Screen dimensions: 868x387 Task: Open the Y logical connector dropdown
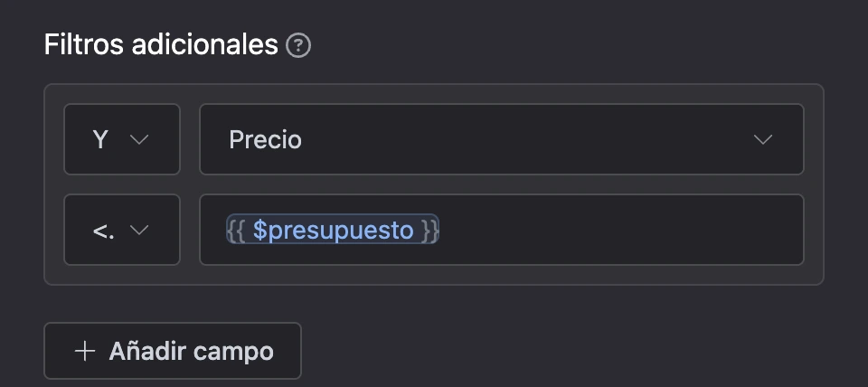(x=122, y=139)
